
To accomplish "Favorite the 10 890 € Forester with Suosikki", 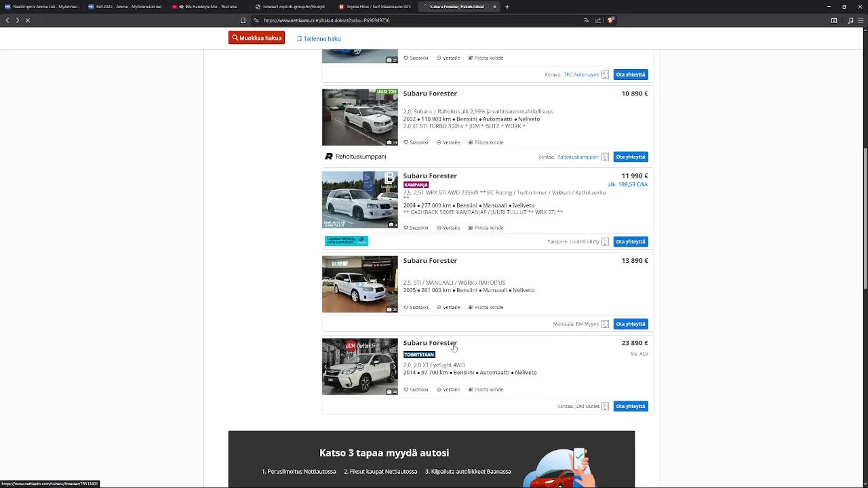I will [416, 142].
